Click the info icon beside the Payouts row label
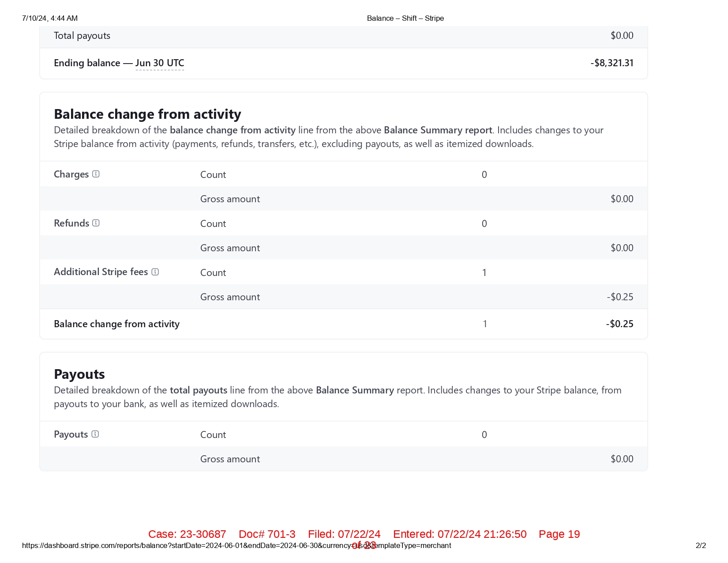Viewport: 728px width, 563px height. click(x=95, y=434)
